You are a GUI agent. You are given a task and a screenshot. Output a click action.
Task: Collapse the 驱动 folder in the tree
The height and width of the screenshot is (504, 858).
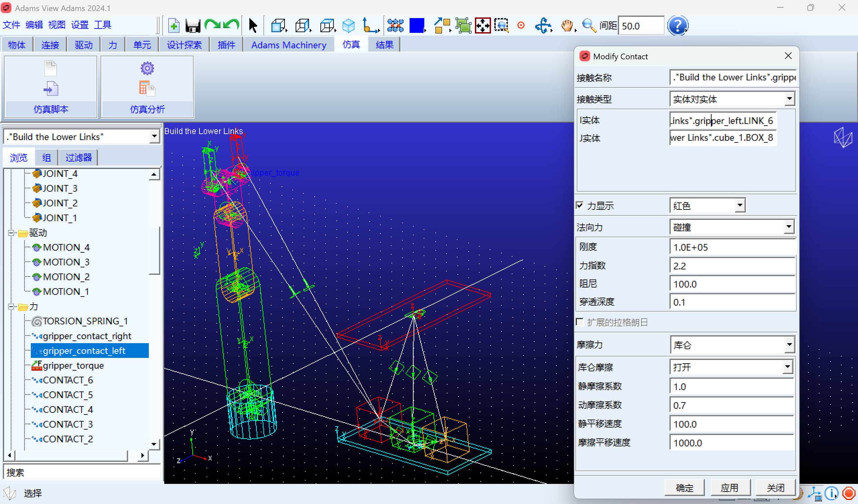11,233
